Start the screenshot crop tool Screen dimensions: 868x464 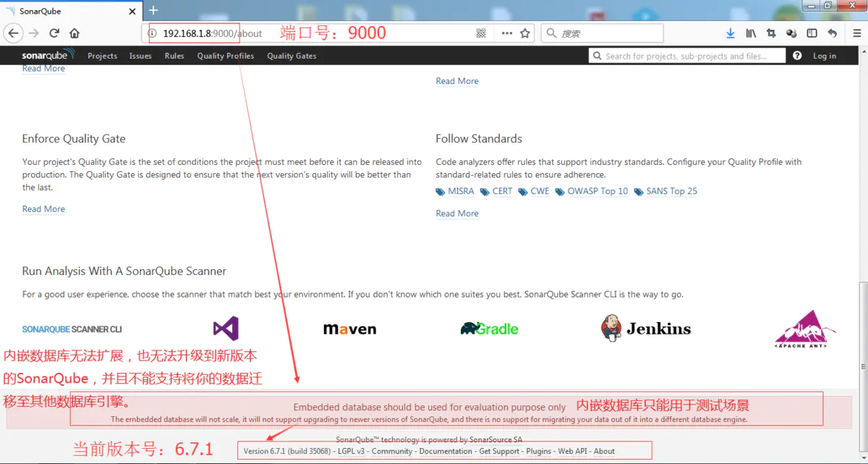pos(771,33)
